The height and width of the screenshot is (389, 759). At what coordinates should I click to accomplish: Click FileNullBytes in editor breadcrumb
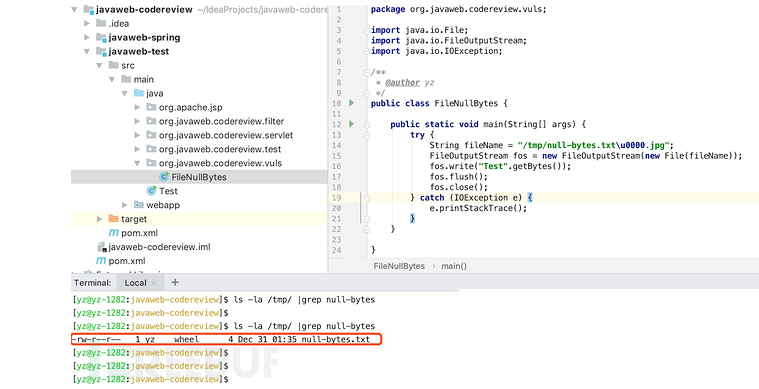point(399,266)
